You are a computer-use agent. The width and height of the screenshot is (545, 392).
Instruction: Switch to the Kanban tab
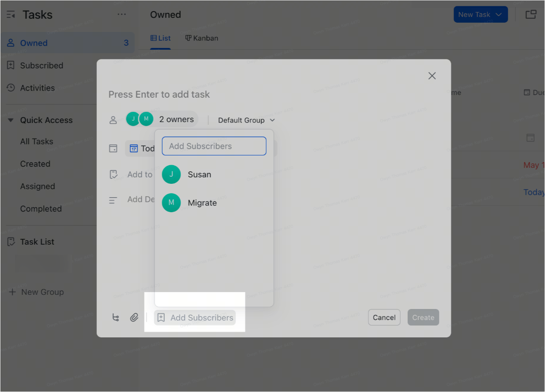pyautogui.click(x=202, y=38)
